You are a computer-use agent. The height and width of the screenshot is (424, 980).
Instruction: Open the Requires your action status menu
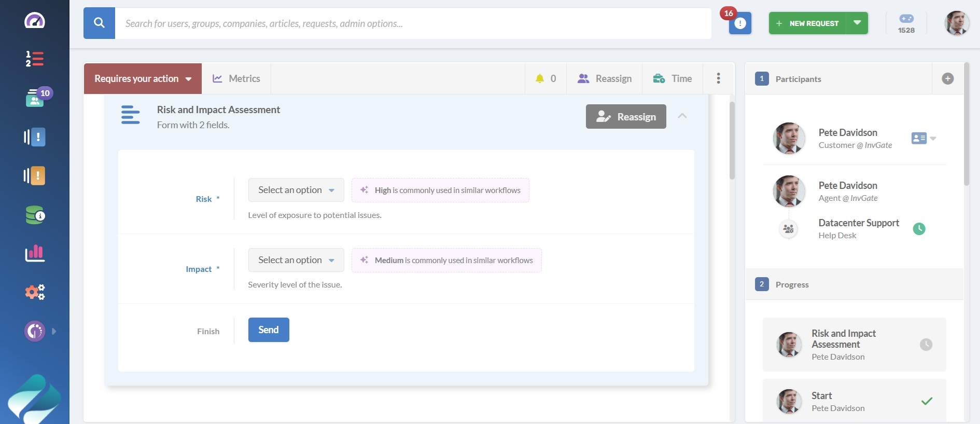pyautogui.click(x=143, y=79)
